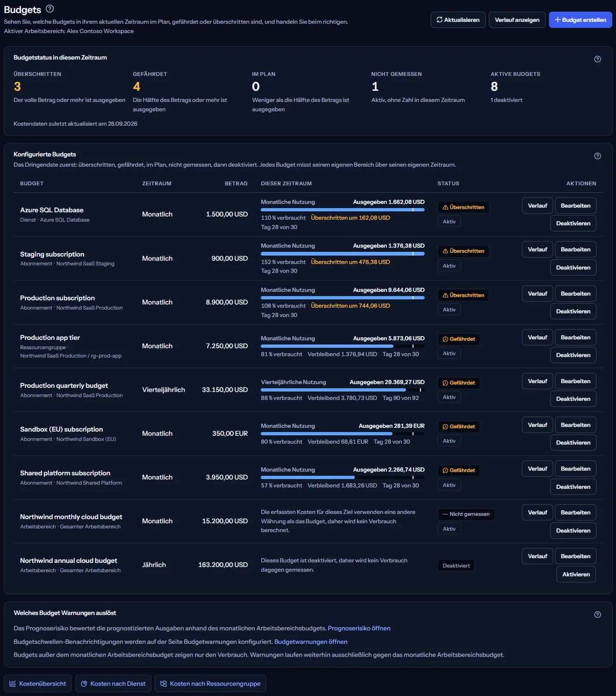Click Aktualisieren refresh button

(x=458, y=20)
